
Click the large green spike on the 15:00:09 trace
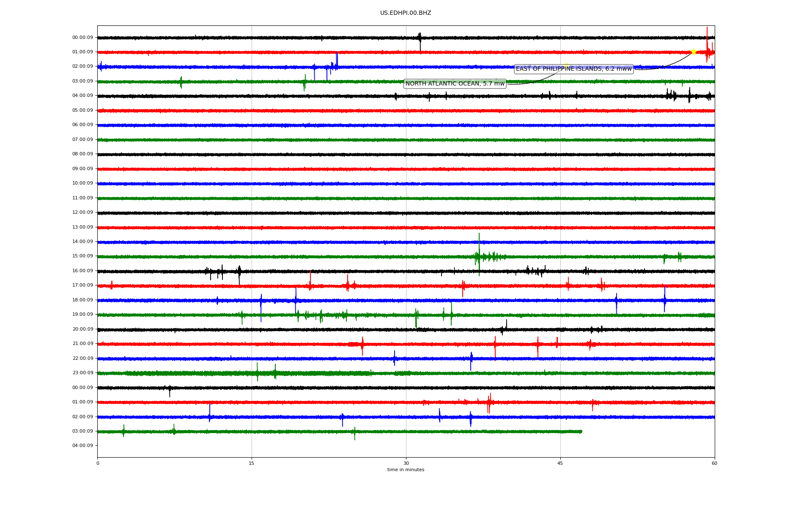[x=479, y=254]
